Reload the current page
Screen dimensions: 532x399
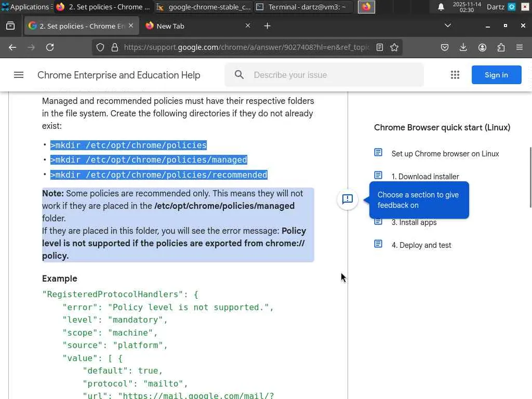pos(50,47)
